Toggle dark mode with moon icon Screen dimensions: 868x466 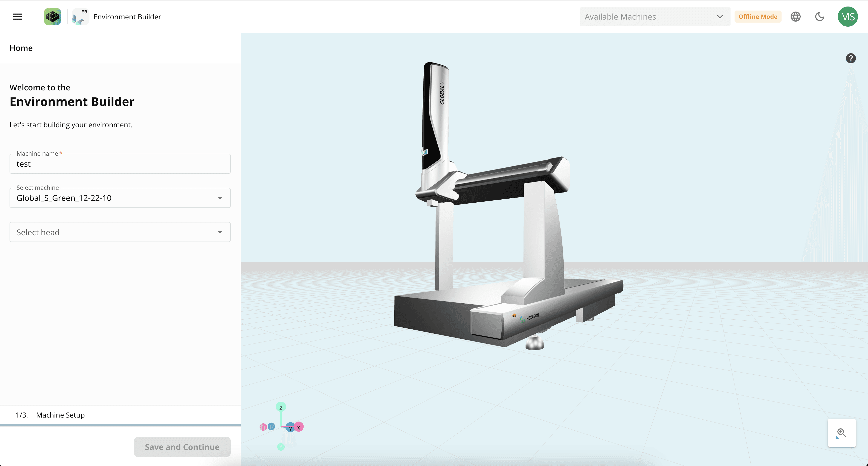819,17
